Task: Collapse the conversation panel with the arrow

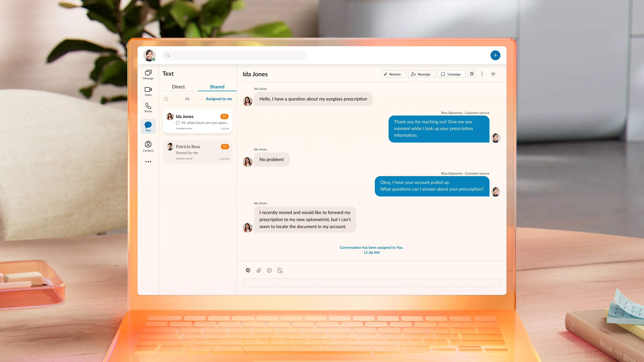Action: tap(494, 74)
